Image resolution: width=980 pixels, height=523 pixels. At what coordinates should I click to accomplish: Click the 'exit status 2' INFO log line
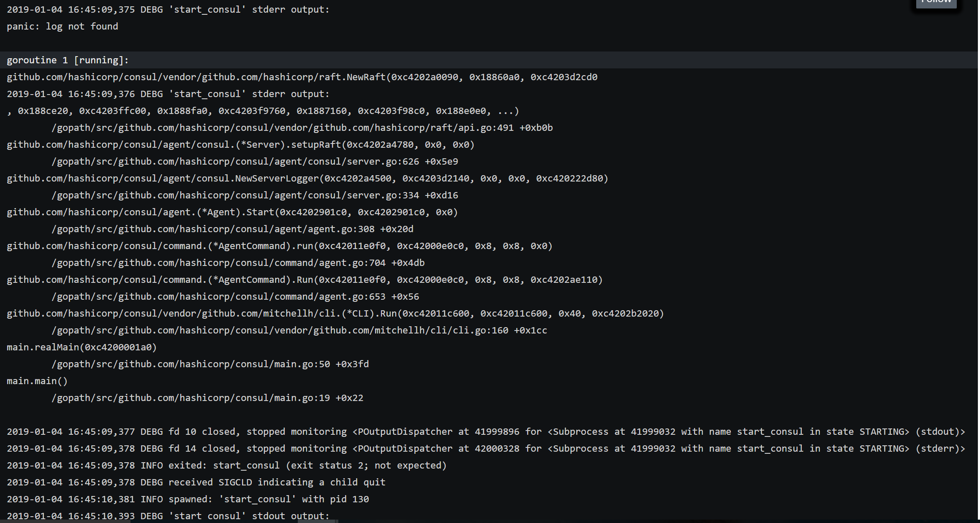(x=226, y=465)
